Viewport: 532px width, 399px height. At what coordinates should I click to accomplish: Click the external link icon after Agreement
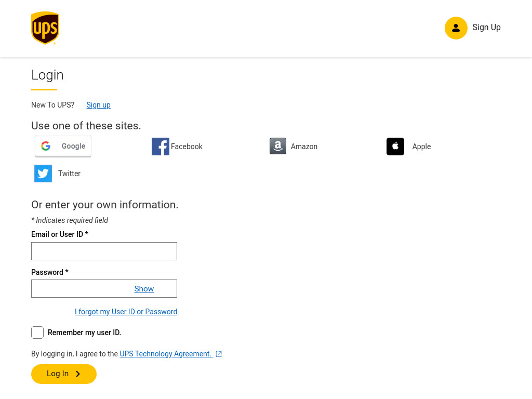(x=219, y=354)
